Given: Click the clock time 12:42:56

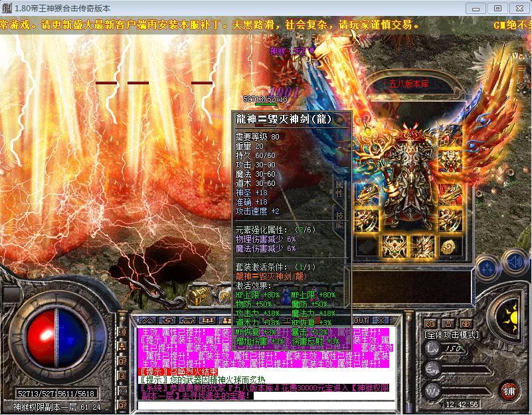Looking at the screenshot, I should tap(462, 404).
